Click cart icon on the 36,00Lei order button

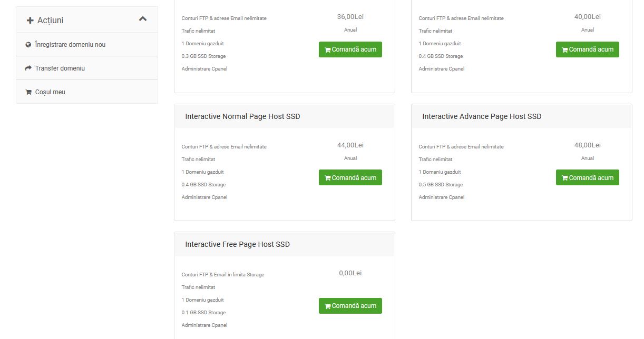pyautogui.click(x=328, y=50)
